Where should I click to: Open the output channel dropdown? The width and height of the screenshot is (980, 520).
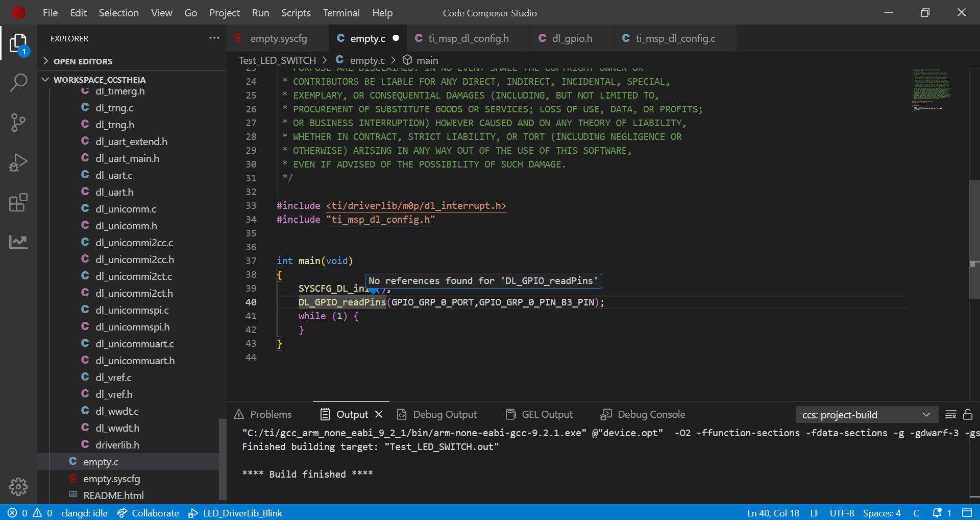click(867, 415)
